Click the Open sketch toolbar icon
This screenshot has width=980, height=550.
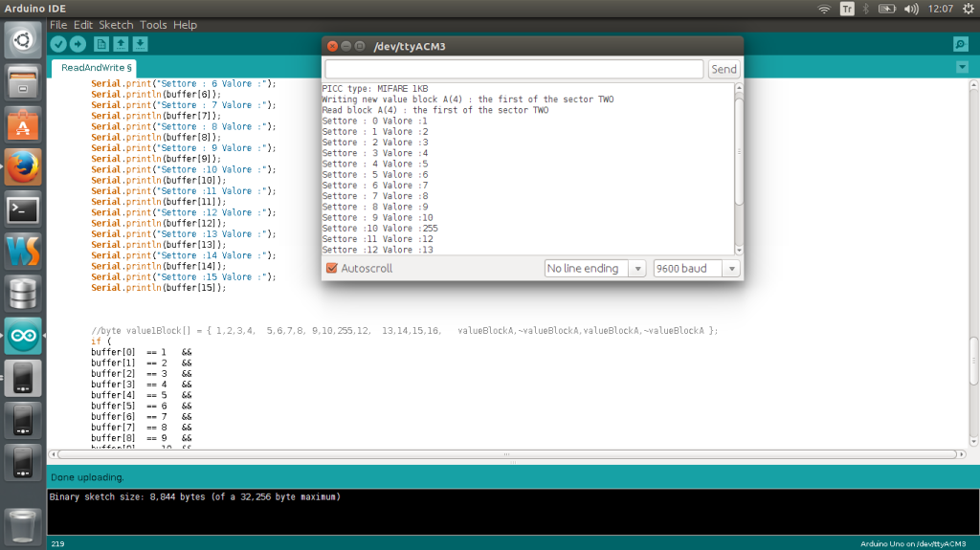(121, 44)
